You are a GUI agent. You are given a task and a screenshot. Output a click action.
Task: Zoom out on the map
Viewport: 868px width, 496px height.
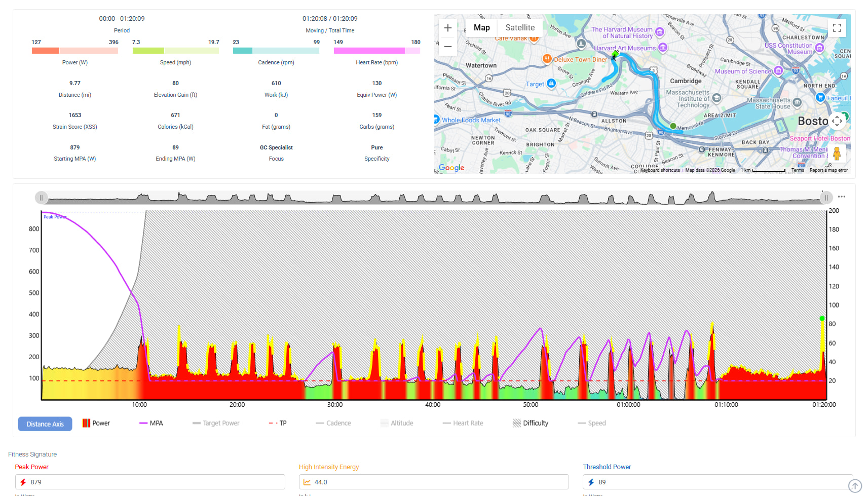[x=447, y=47]
